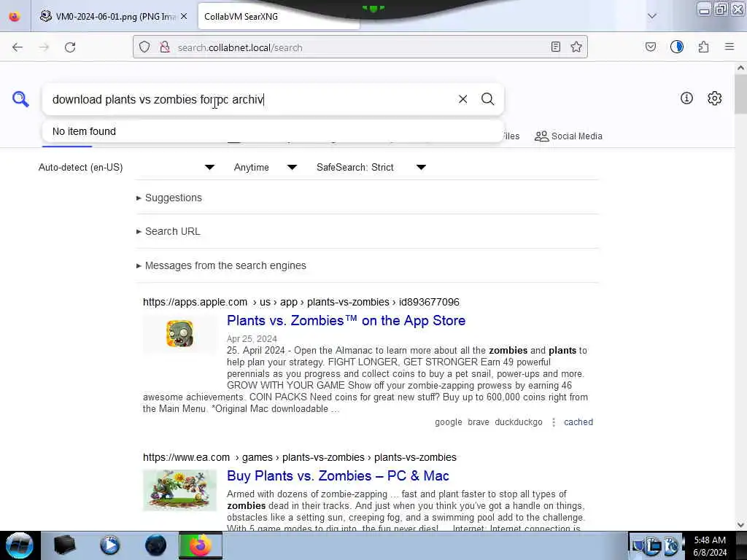The height and width of the screenshot is (560, 747).
Task: Click the zombie app icon thumbnail
Action: [179, 334]
